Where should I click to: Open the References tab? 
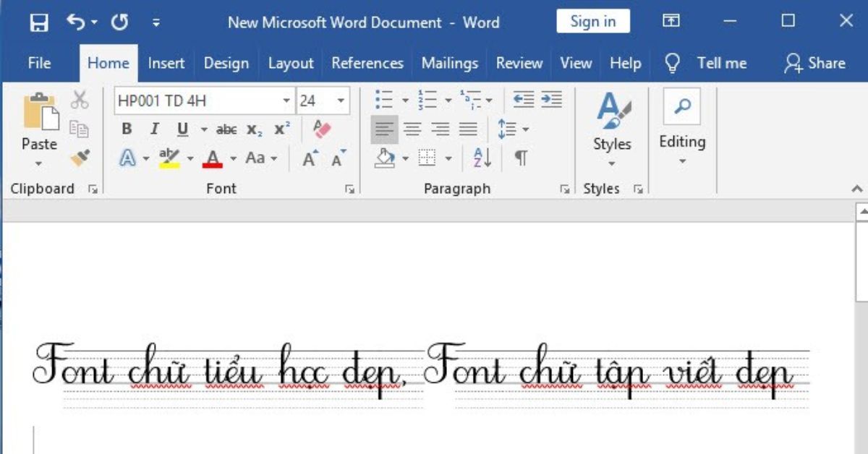pos(367,63)
